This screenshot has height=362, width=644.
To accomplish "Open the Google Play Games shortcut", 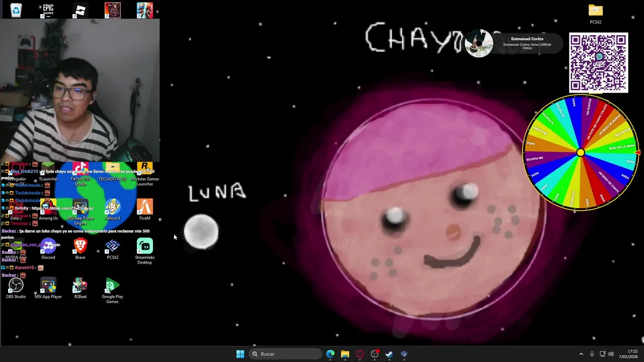I will coord(113,292).
